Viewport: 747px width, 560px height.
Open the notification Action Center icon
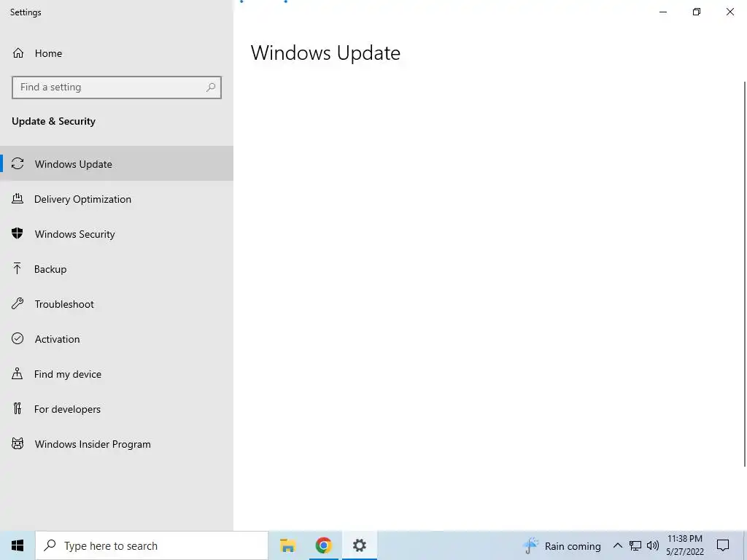(x=723, y=545)
